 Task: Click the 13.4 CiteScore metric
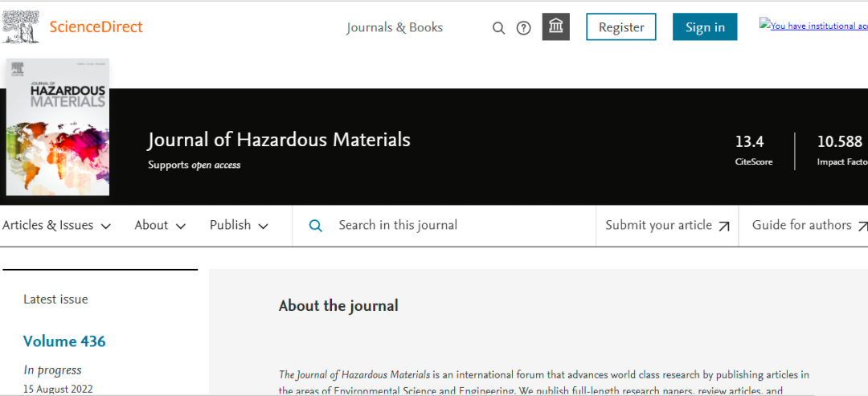pos(749,142)
